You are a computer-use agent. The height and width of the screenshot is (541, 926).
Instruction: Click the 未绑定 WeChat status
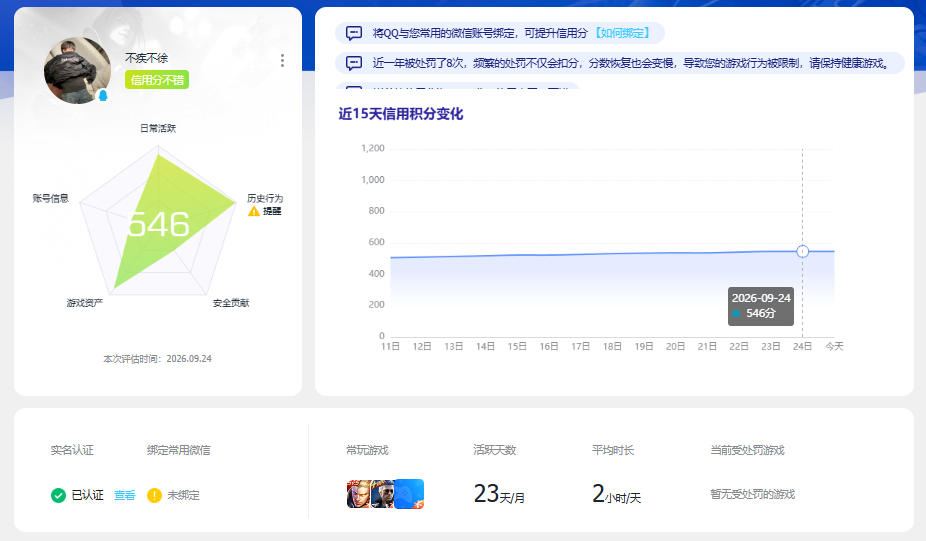click(x=183, y=496)
